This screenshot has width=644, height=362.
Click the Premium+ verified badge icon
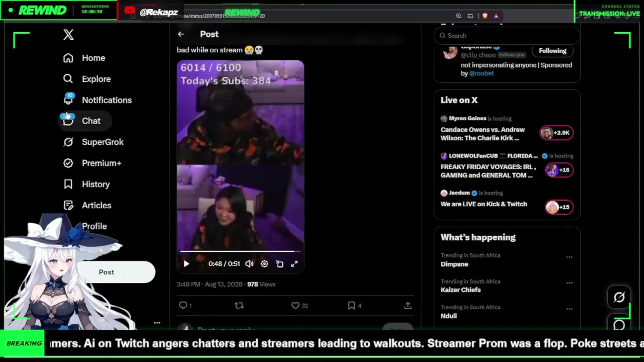tap(68, 163)
